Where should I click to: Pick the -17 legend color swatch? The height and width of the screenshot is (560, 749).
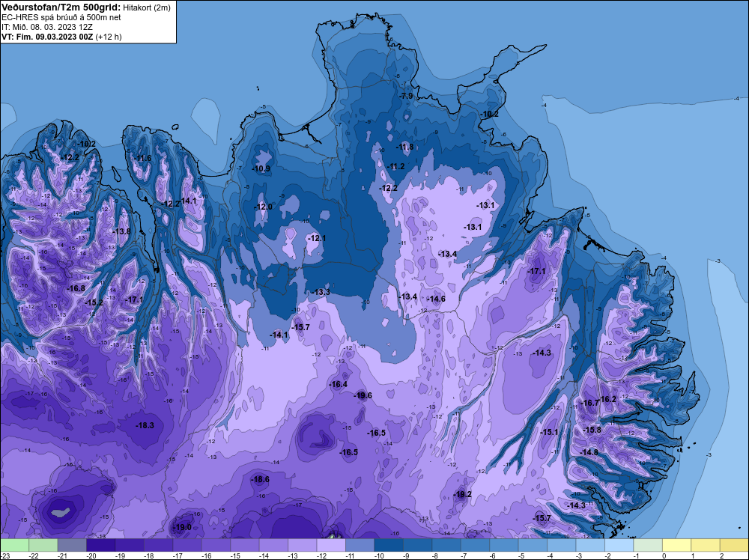(187, 545)
